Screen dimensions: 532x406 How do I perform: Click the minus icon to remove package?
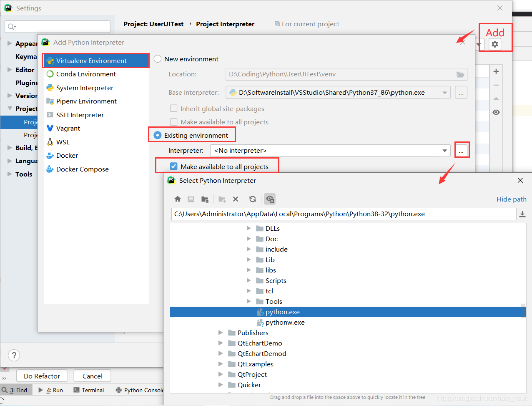[x=496, y=85]
